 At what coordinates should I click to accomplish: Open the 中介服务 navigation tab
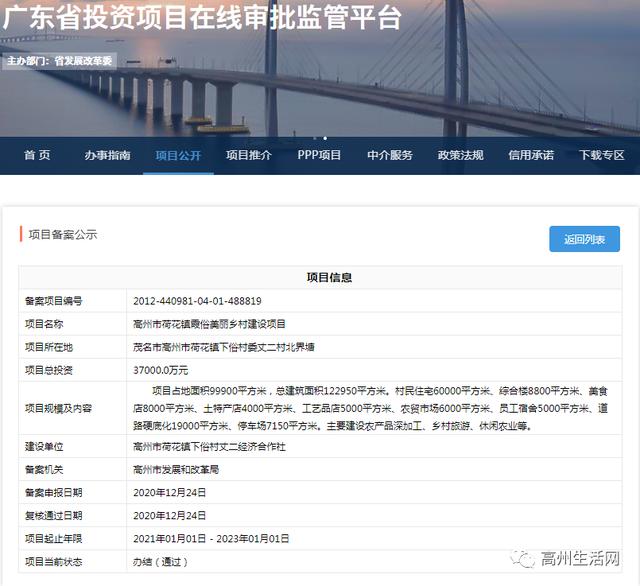390,155
